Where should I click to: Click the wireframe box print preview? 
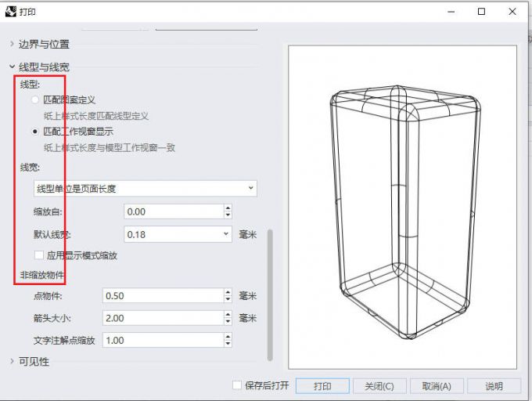coord(402,207)
